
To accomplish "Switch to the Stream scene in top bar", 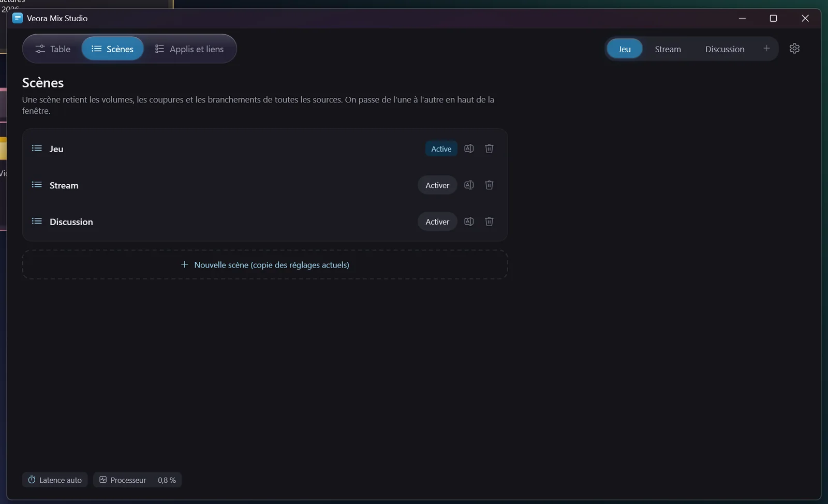I will tap(668, 49).
